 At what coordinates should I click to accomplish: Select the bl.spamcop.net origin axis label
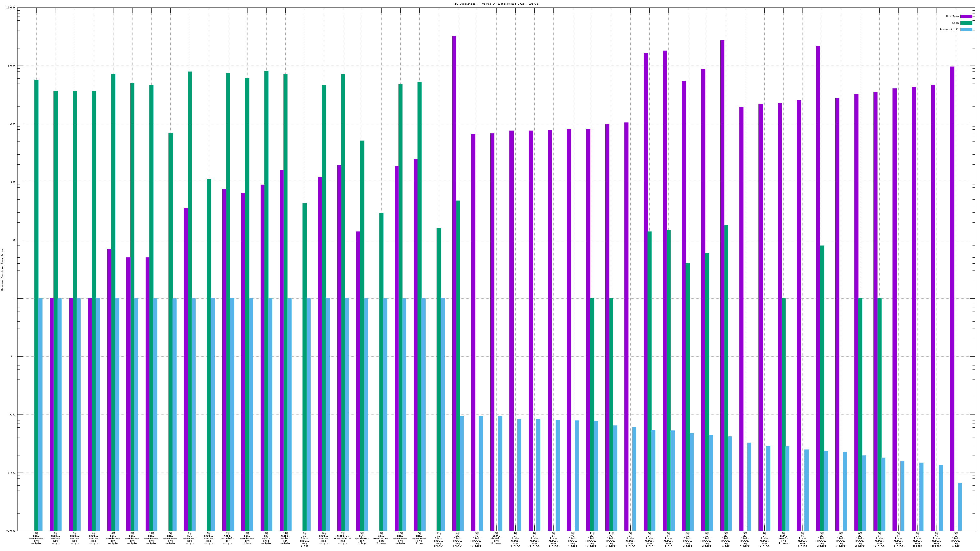point(189,538)
